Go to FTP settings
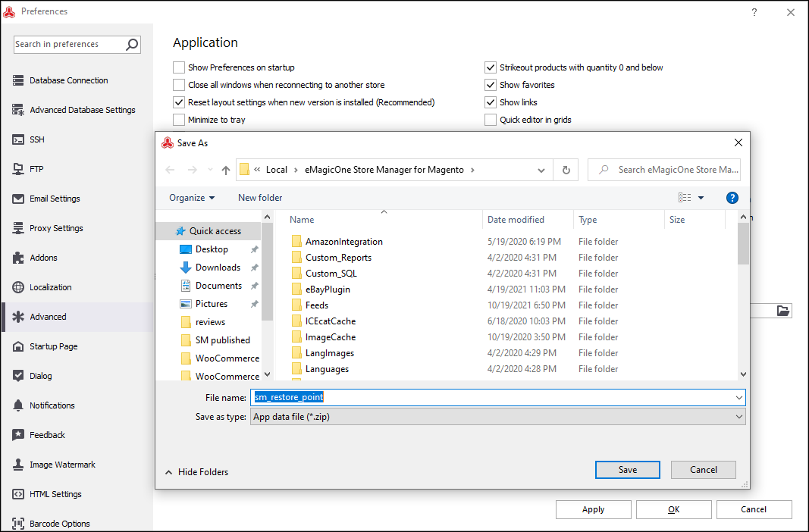 coord(28,169)
